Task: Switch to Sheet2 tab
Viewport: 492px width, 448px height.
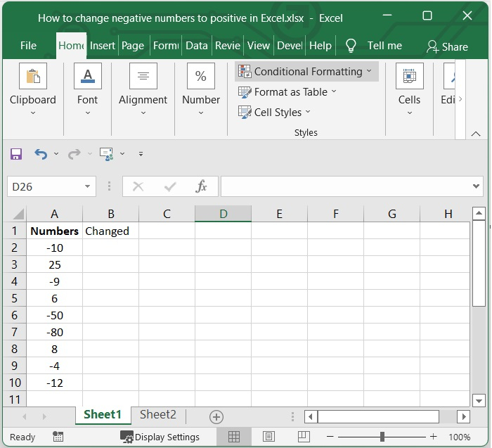Action: click(158, 415)
